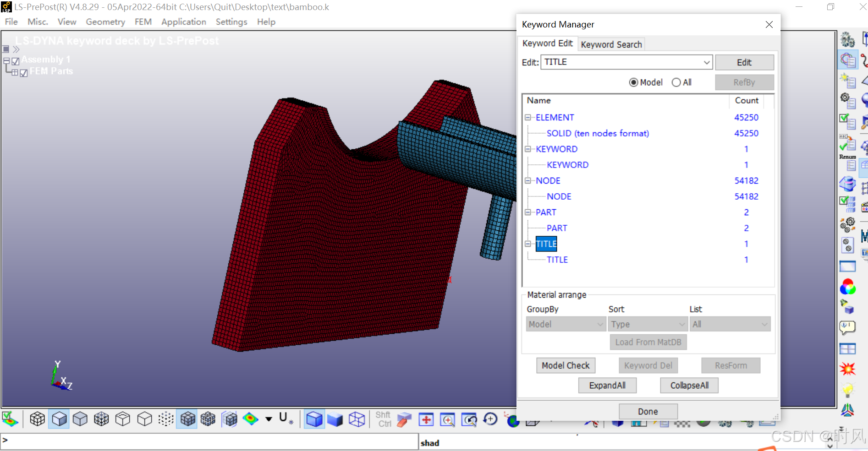Switch to the Keyword Search tab
Viewport: 868px width, 451px height.
611,44
